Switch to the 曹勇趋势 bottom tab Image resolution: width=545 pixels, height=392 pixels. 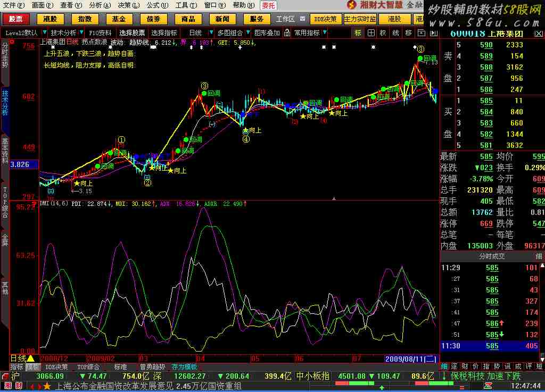click(x=152, y=367)
